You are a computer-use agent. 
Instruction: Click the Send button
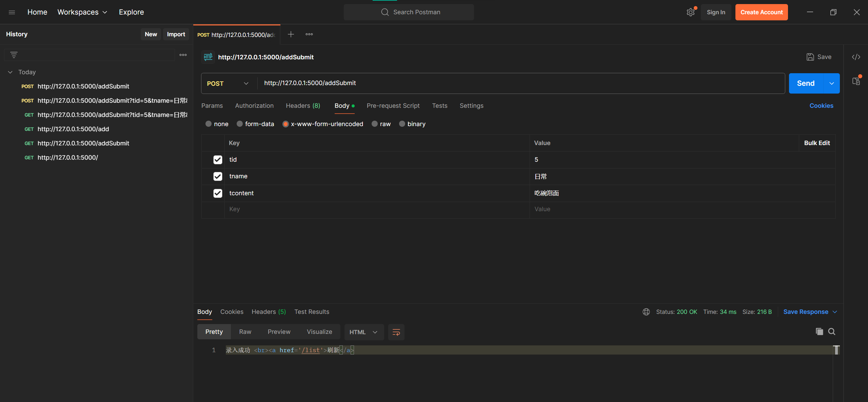tap(806, 83)
